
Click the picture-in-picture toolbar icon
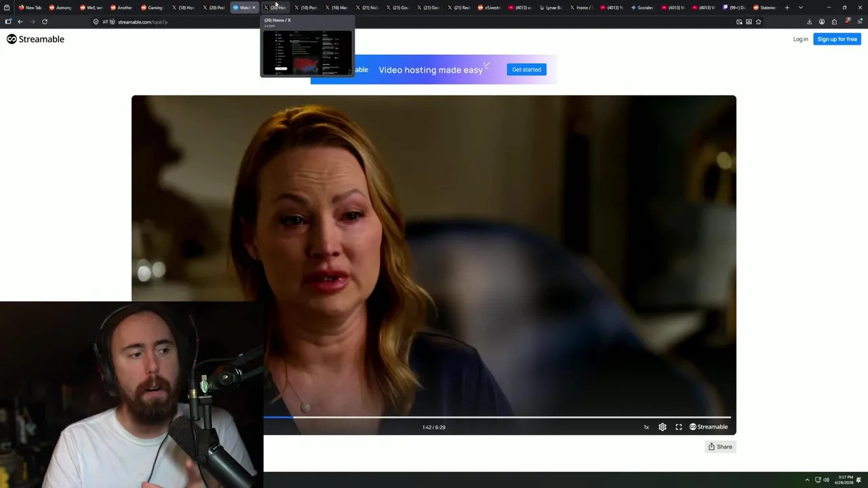[739, 22]
